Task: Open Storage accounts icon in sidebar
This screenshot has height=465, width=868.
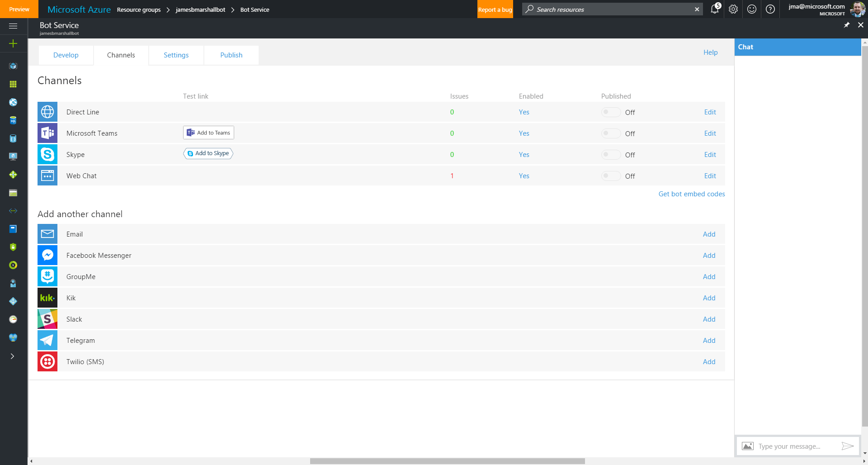Action: (13, 193)
